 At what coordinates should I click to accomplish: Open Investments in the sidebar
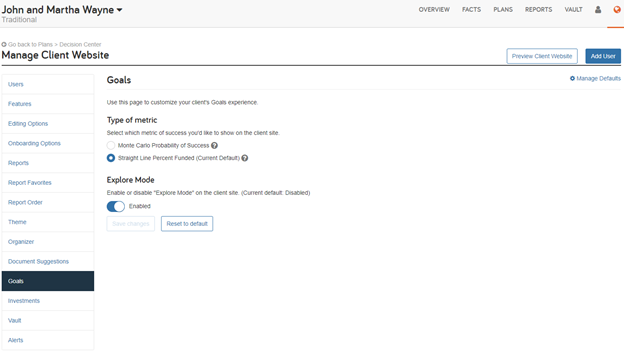coord(48,301)
